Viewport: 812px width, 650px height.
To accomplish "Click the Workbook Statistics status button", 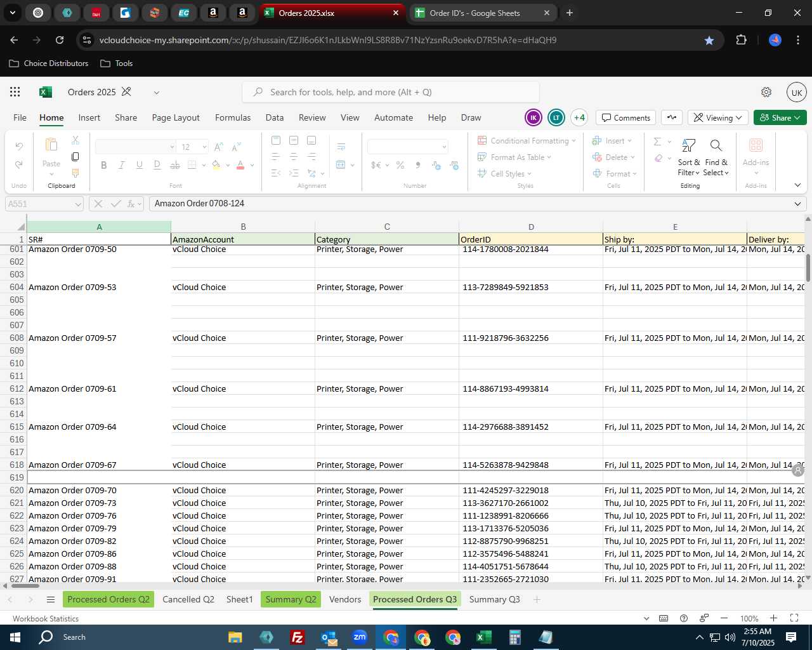I will point(46,618).
